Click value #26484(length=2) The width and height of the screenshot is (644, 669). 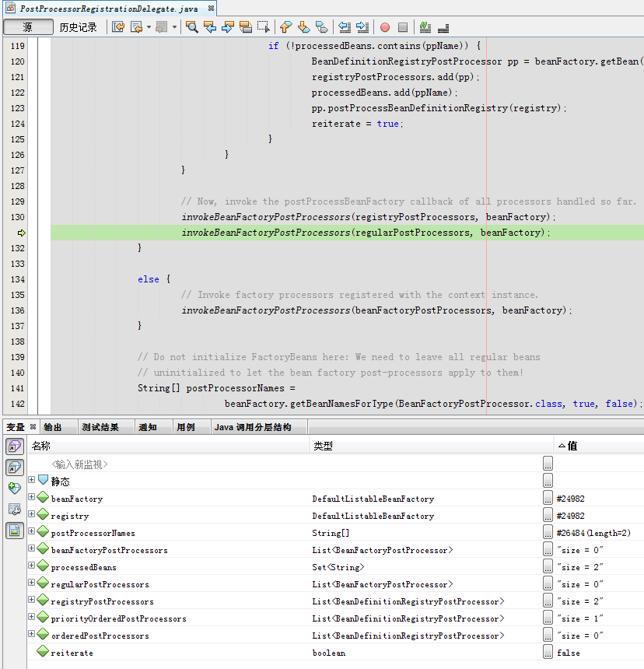(x=593, y=533)
